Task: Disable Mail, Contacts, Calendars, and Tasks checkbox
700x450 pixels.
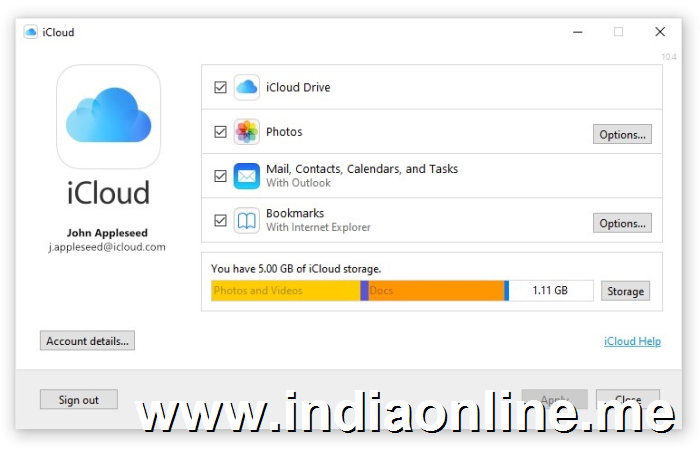Action: click(x=221, y=176)
